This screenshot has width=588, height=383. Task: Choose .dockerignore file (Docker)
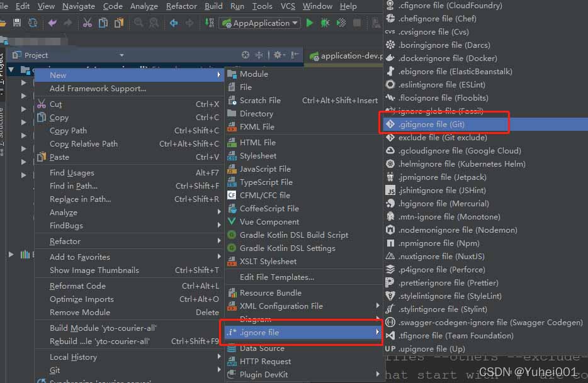(x=485, y=58)
